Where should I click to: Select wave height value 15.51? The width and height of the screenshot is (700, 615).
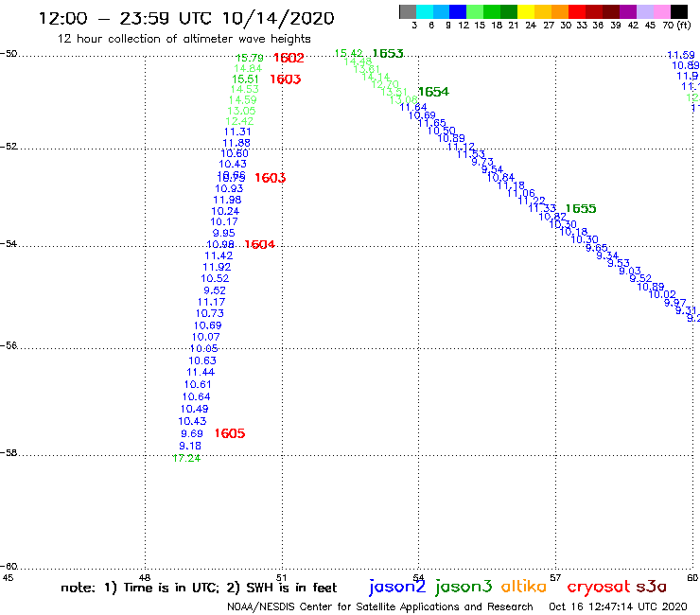pos(245,79)
